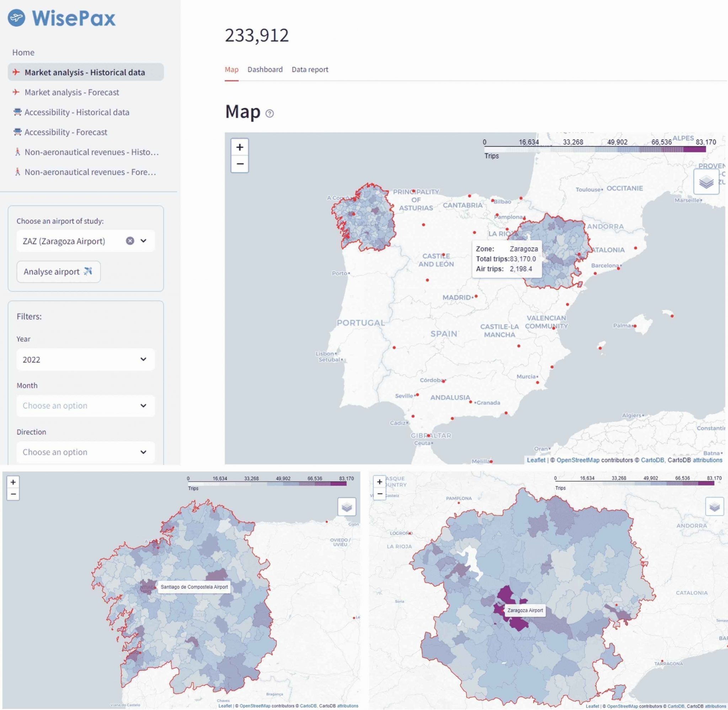Zoom out on the Galicia map
Image resolution: width=728 pixels, height=710 pixels.
[13, 495]
